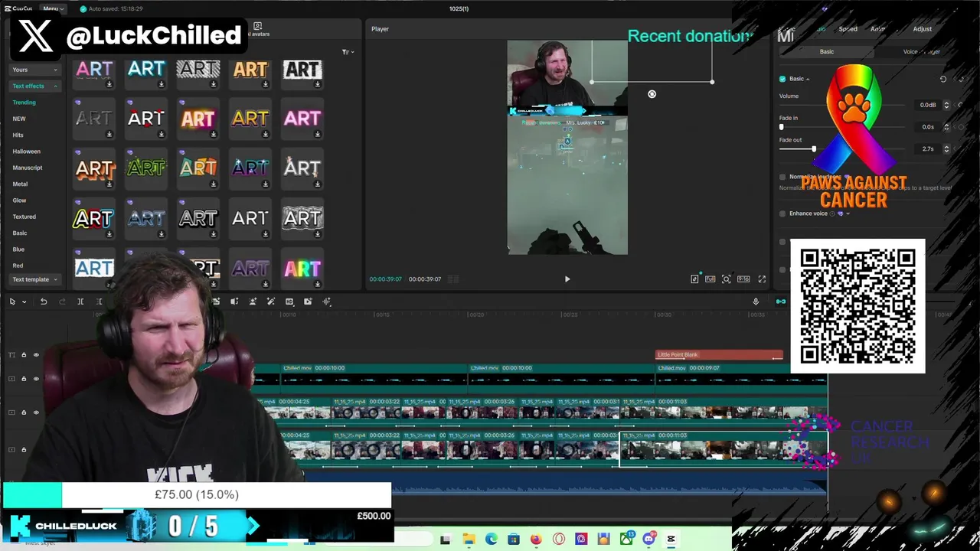Lock the upper 11_15_25.mp4 video track
This screenshot has height=551, width=980.
point(24,412)
